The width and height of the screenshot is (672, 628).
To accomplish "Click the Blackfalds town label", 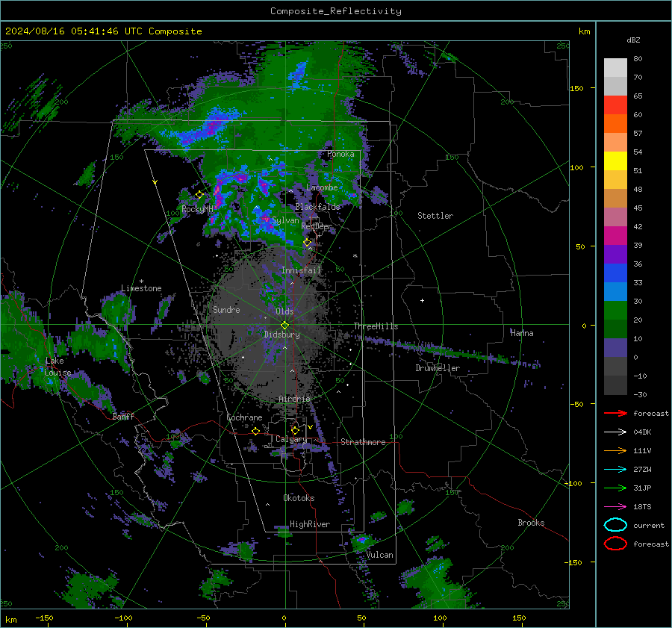I will tap(317, 207).
